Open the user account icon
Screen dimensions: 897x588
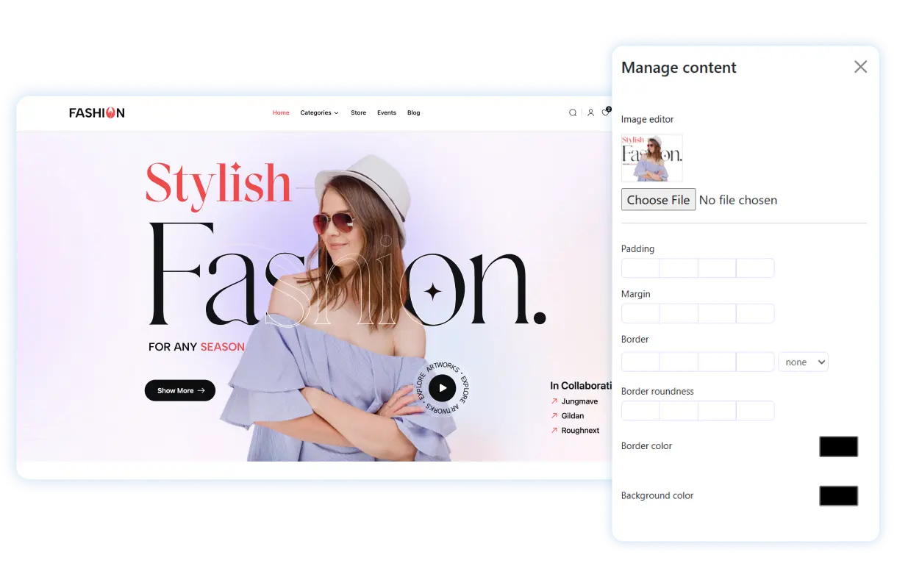click(590, 113)
